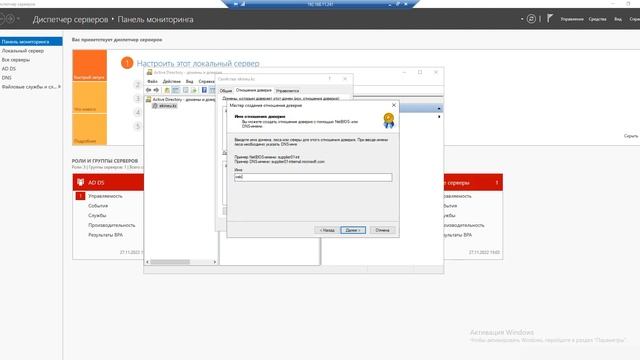Click the pin icon on remote desktop bar
Viewport: 640px width, 360px height.
pyautogui.click(x=236, y=4)
